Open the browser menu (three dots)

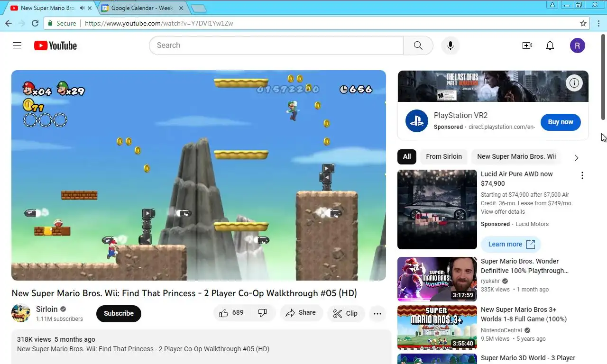point(598,23)
